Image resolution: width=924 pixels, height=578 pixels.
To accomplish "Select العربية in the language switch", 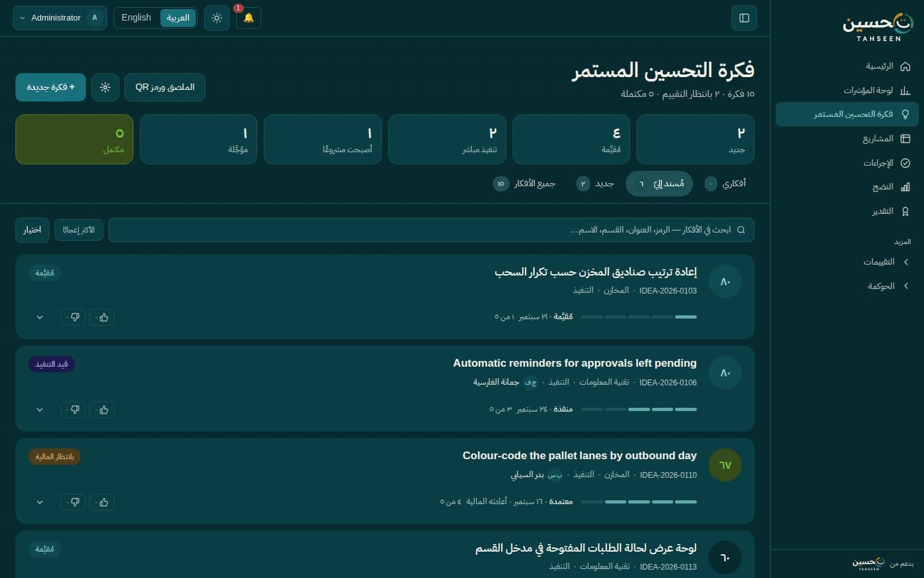I will coord(178,18).
